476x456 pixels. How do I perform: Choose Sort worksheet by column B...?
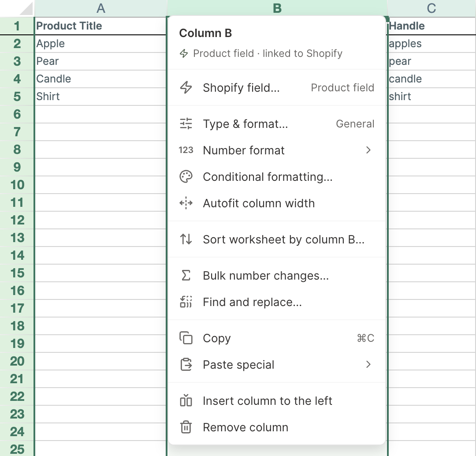click(276, 239)
